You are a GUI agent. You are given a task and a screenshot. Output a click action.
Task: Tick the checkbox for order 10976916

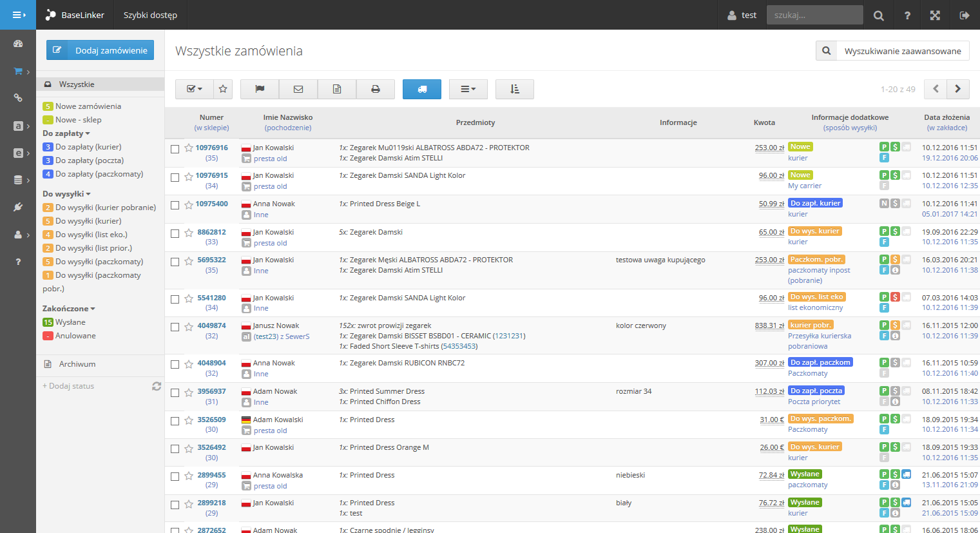175,149
